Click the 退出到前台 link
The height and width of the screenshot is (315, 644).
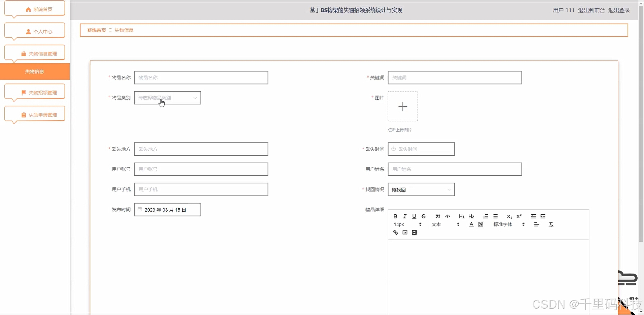tap(591, 10)
